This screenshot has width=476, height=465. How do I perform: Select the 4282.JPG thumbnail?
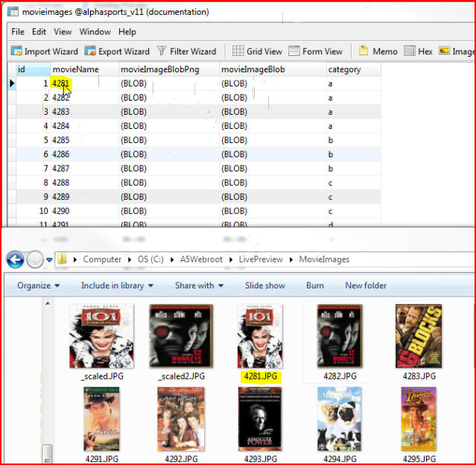pyautogui.click(x=340, y=336)
